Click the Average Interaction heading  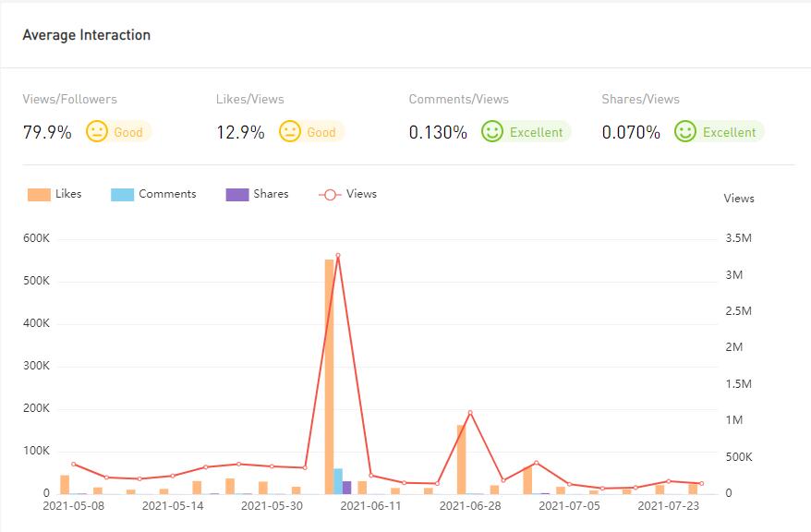(x=86, y=35)
